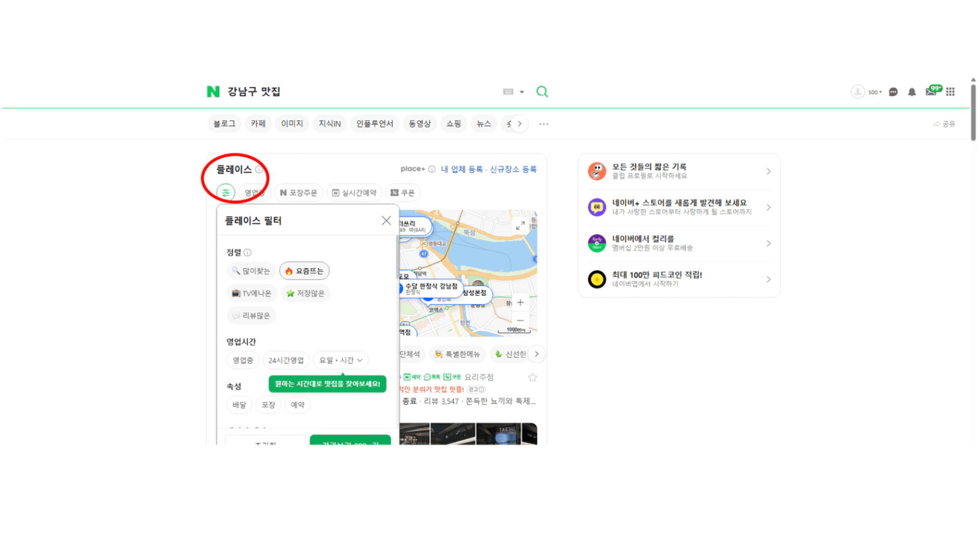Click the place+ info icon
980x551 pixels.
click(432, 169)
